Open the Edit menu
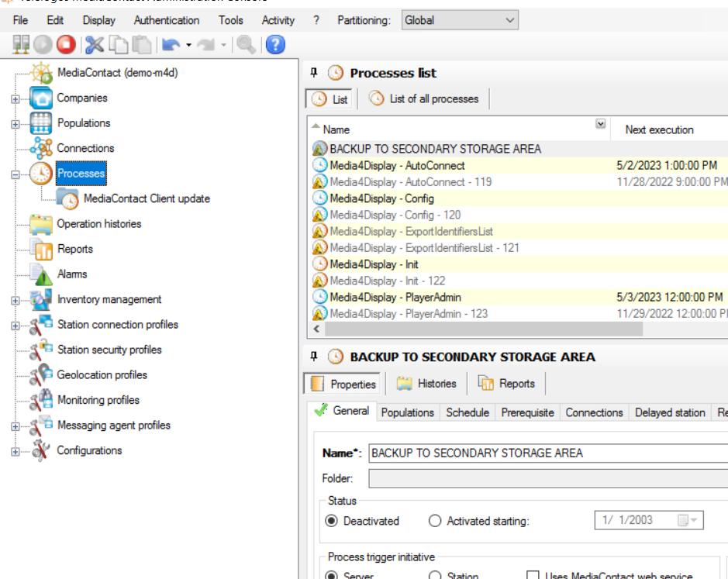Screen dimensions: 728x579 (55, 20)
